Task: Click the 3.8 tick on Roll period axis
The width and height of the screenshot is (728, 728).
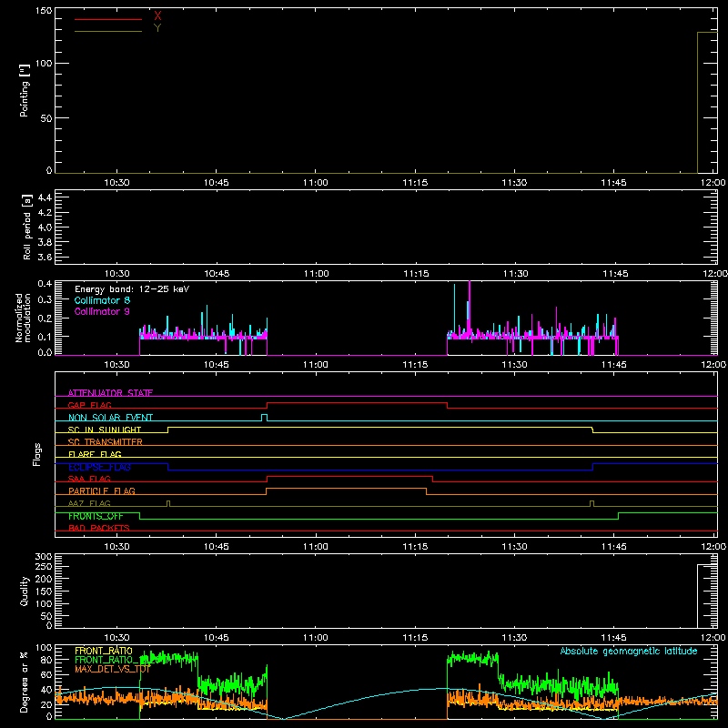Action: [x=45, y=242]
